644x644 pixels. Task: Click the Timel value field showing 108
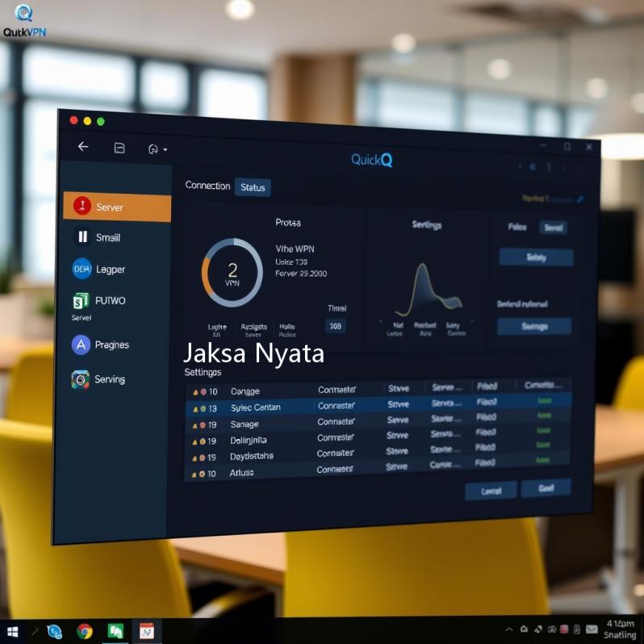[335, 326]
